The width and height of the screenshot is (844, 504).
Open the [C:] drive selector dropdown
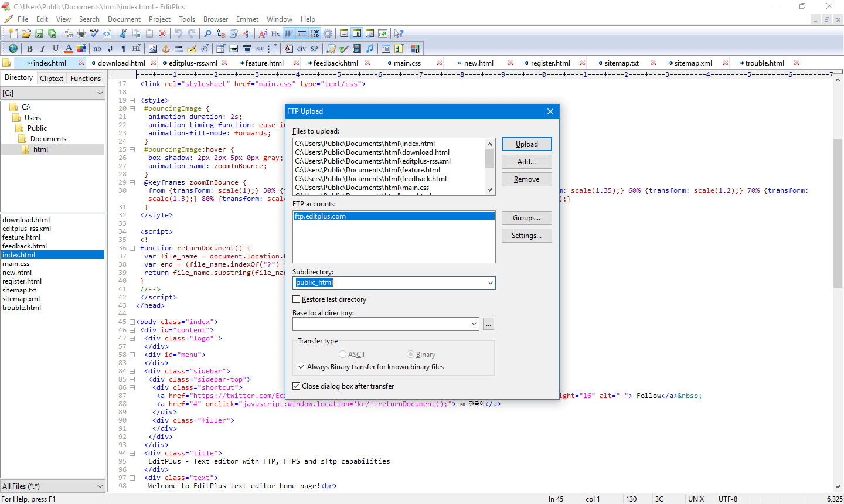click(x=100, y=93)
